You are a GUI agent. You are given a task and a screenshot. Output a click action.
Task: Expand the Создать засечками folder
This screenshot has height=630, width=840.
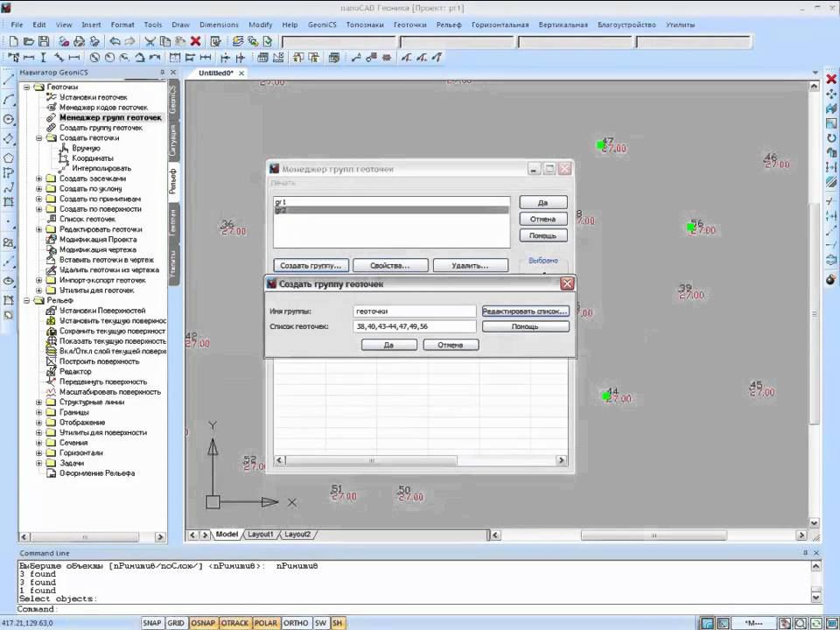38,178
